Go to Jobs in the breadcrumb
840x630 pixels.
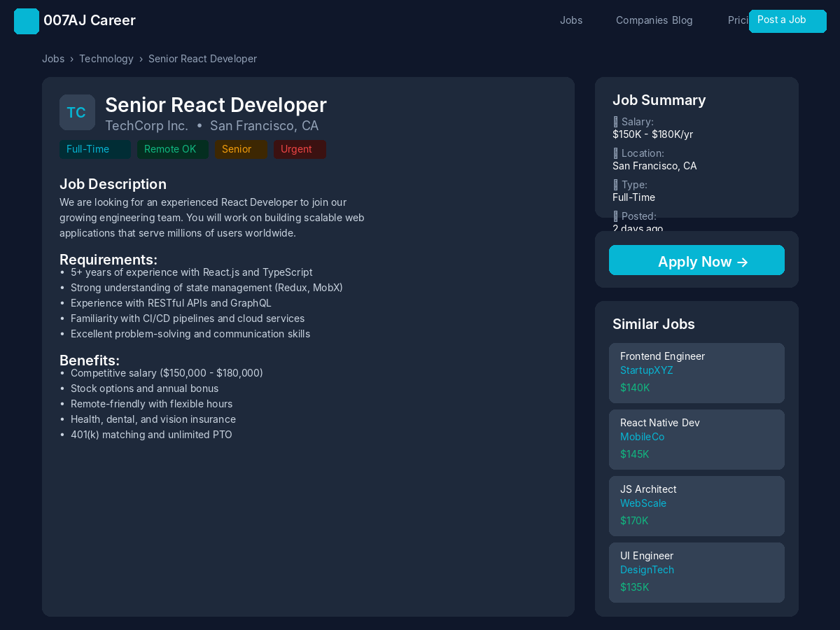[53, 59]
